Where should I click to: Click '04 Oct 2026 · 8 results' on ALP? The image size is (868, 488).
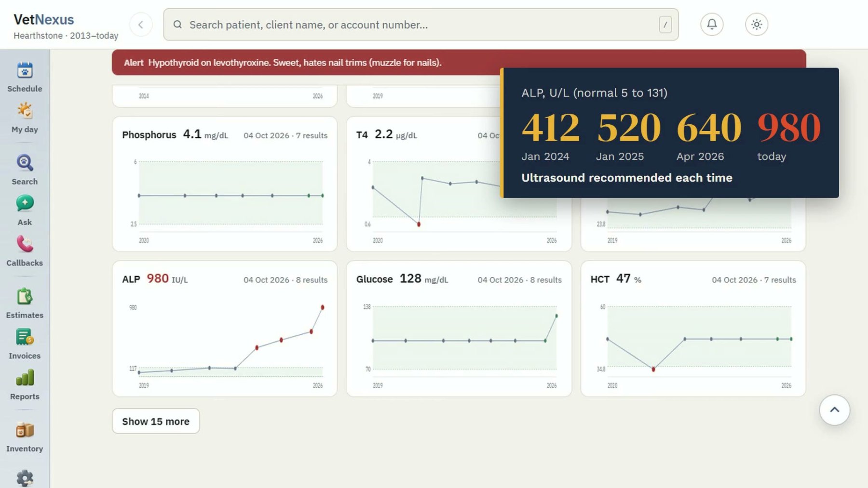[x=285, y=280]
